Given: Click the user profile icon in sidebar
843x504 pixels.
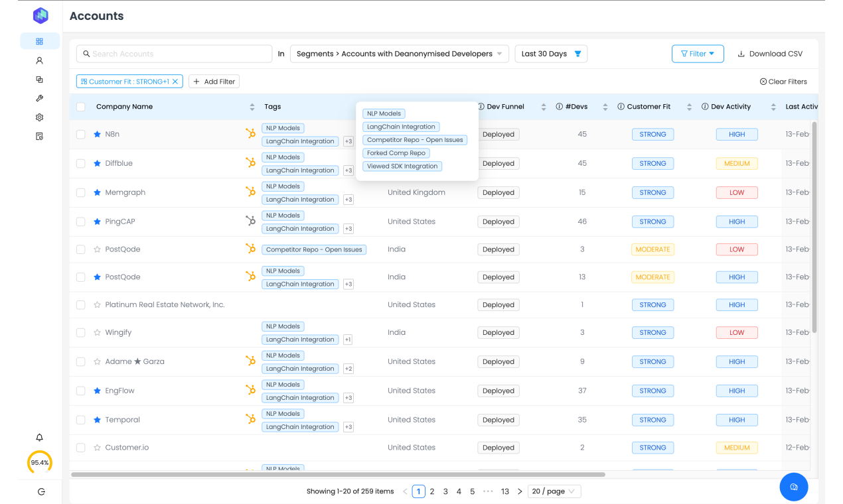Looking at the screenshot, I should [x=39, y=60].
